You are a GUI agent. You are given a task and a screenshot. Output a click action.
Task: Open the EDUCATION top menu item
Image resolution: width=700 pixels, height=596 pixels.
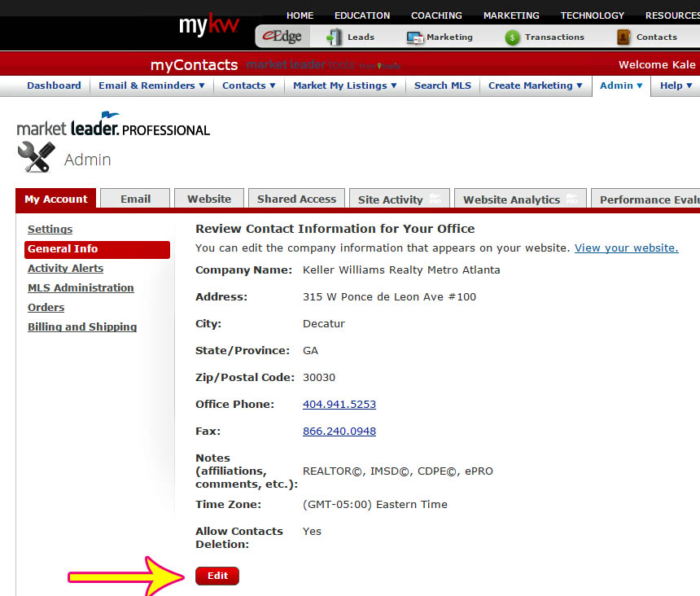[362, 15]
